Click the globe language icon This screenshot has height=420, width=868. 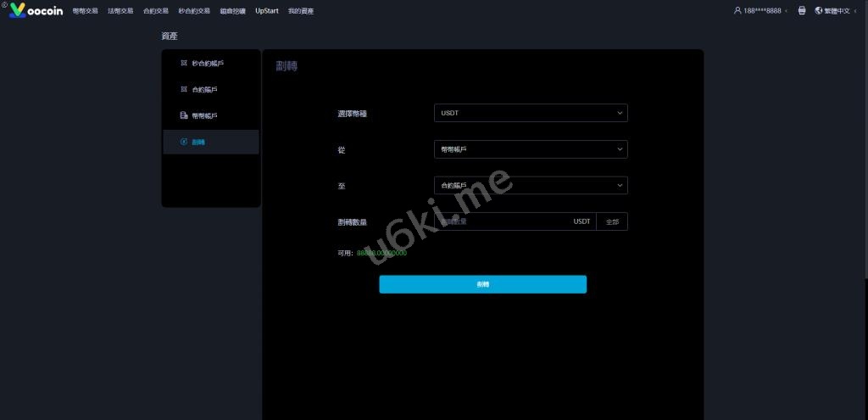tap(818, 11)
